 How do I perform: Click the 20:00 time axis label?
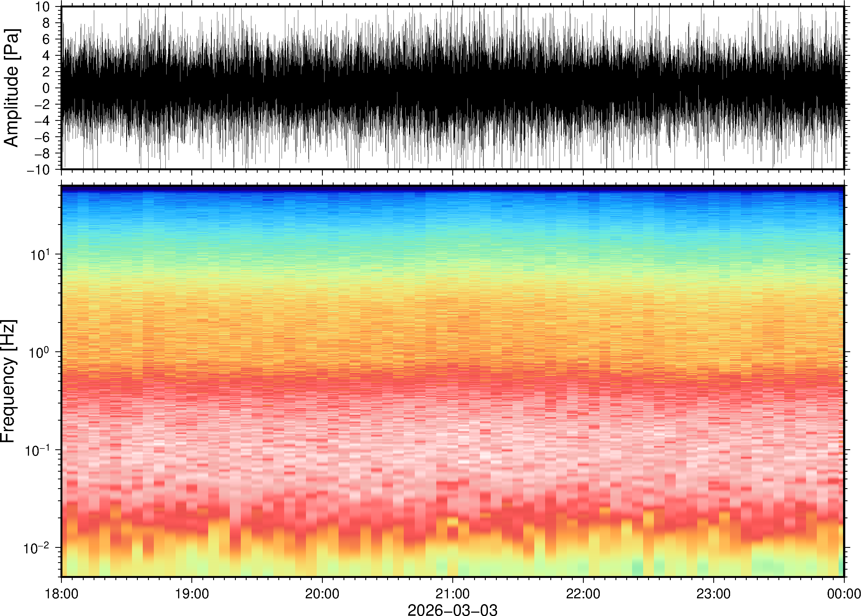322,594
